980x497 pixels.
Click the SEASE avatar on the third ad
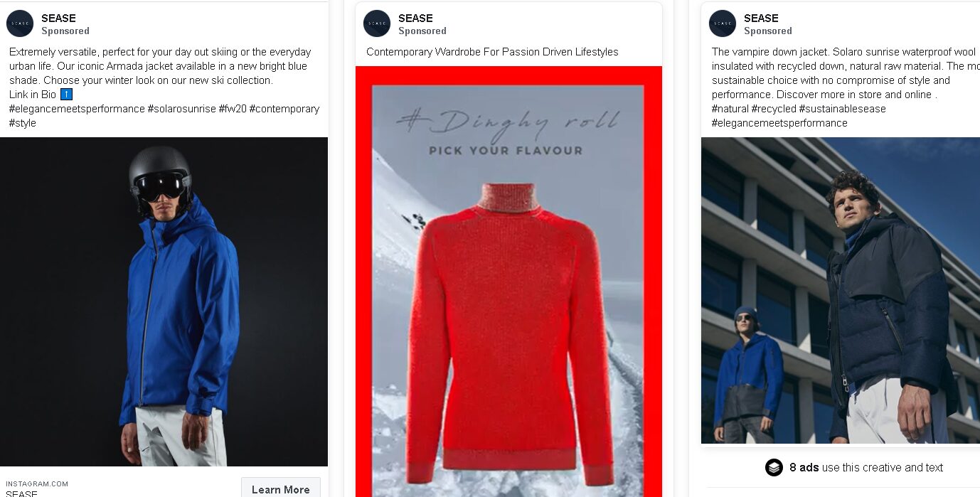click(723, 23)
